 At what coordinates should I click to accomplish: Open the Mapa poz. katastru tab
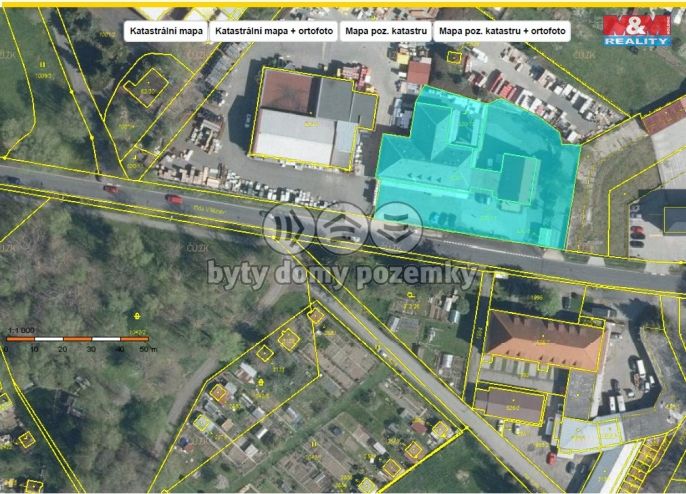click(x=386, y=31)
